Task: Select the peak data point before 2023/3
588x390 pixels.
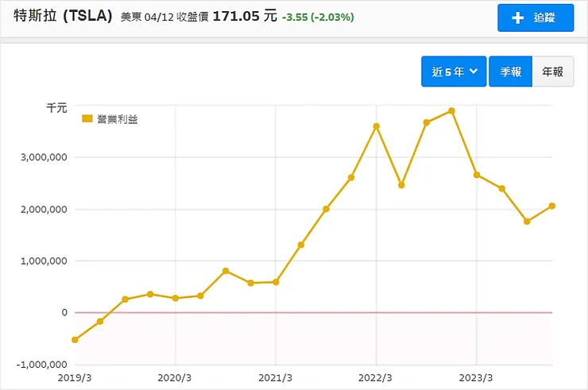Action: click(451, 111)
